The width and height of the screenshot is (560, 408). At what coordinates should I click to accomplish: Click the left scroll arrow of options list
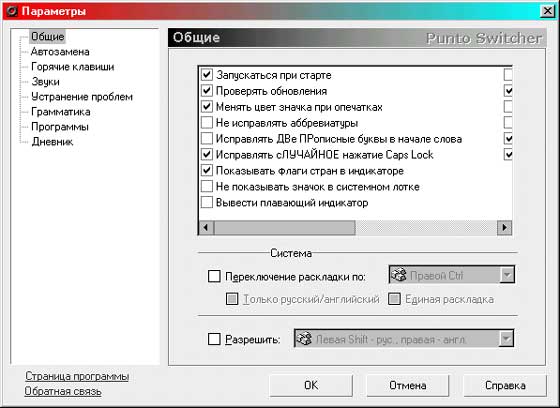(206, 228)
